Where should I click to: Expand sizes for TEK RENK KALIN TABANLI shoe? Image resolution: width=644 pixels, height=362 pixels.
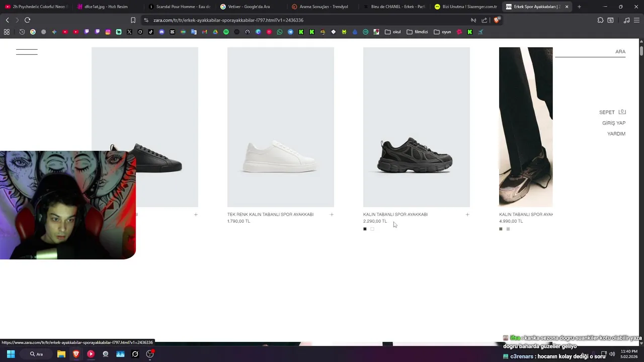coord(332,215)
